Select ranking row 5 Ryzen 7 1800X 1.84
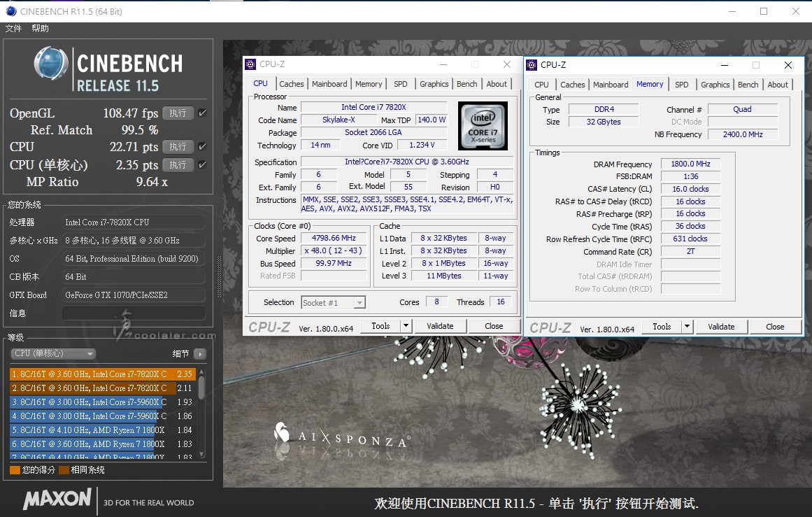The width and height of the screenshot is (812, 517). click(103, 430)
